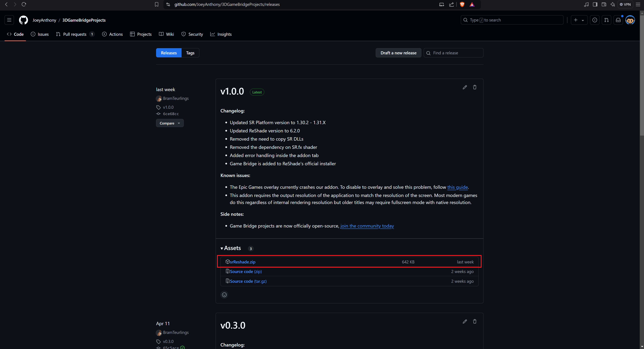Expand the Compare dropdown
The width and height of the screenshot is (644, 349).
(170, 123)
